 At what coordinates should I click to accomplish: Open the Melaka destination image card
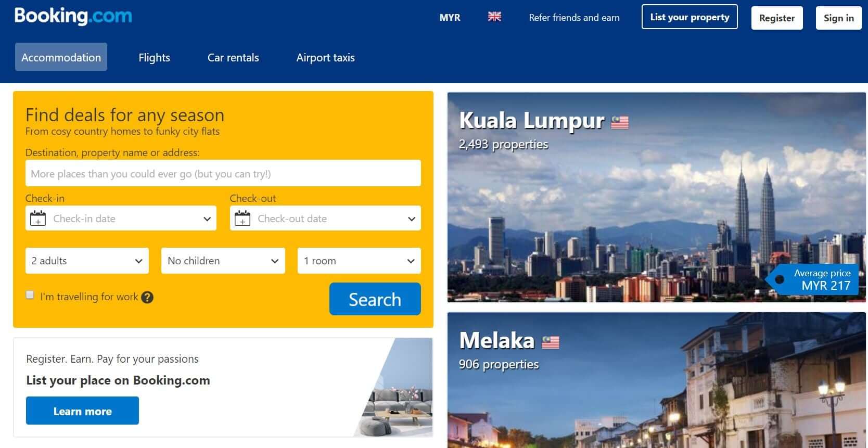657,380
